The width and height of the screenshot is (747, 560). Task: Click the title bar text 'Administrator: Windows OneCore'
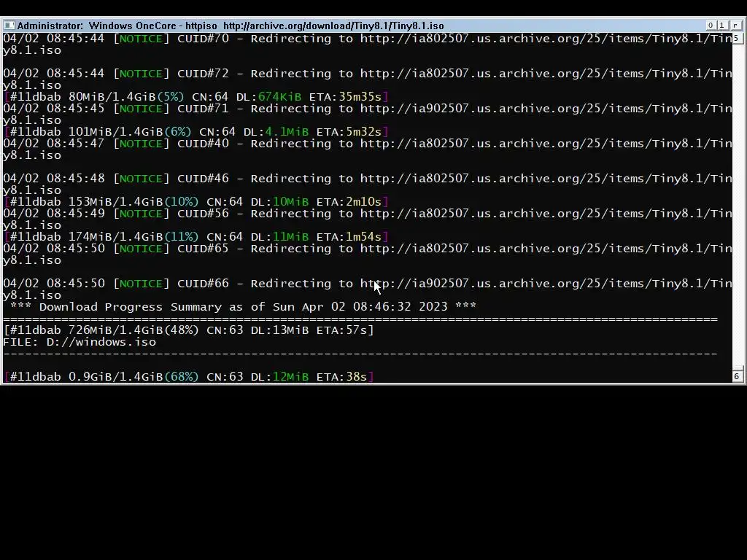point(97,26)
